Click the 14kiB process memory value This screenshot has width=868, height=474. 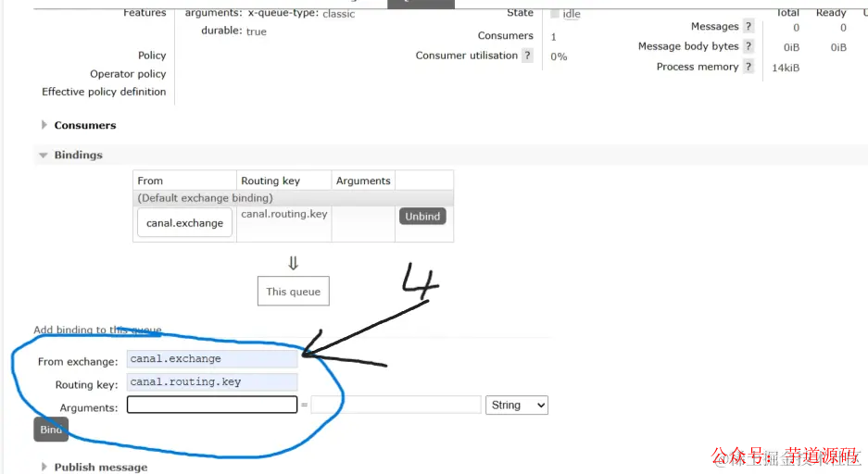coord(786,68)
